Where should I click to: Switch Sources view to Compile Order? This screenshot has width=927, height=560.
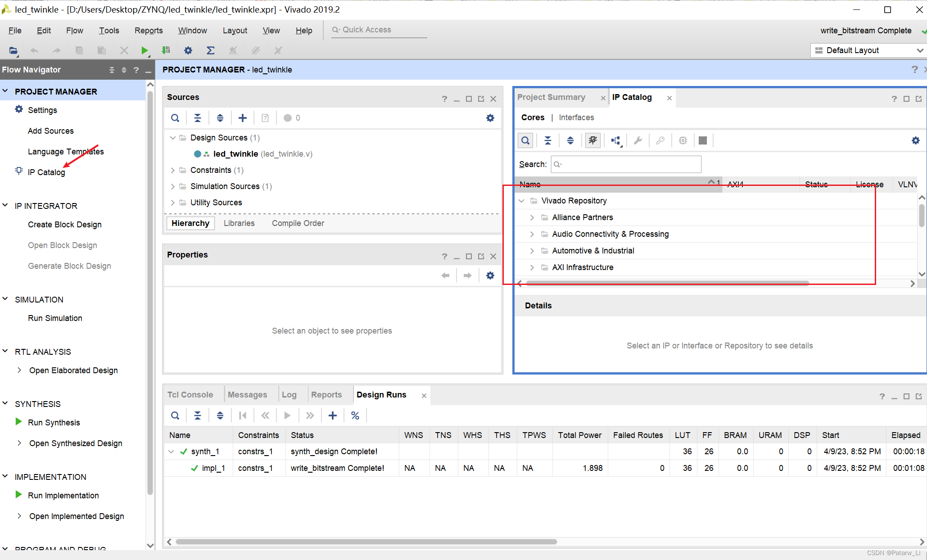(298, 223)
